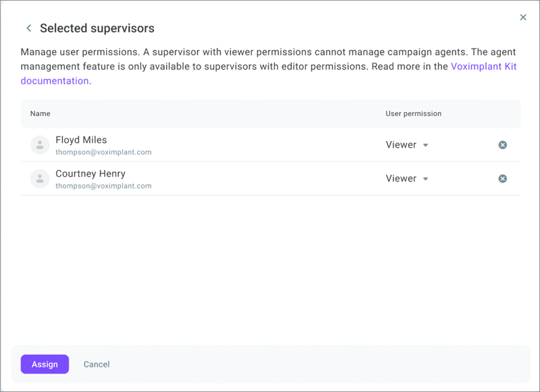Click Floyd Miles avatar icon
The height and width of the screenshot is (392, 540).
pyautogui.click(x=40, y=145)
